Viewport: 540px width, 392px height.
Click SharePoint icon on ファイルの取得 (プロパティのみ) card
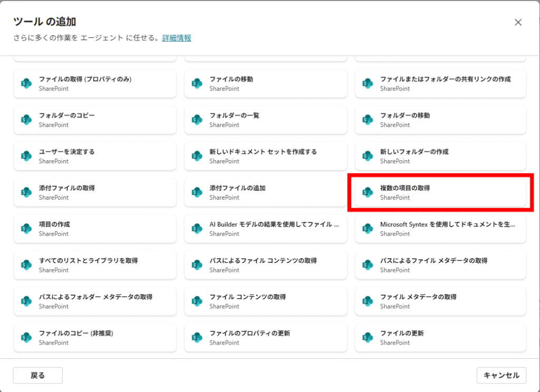point(26,84)
